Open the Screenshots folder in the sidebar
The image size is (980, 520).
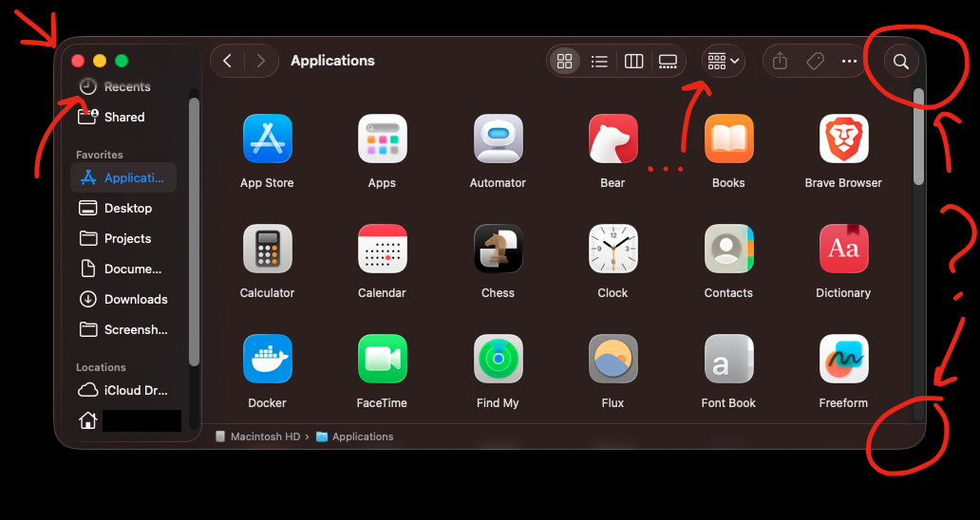(123, 329)
